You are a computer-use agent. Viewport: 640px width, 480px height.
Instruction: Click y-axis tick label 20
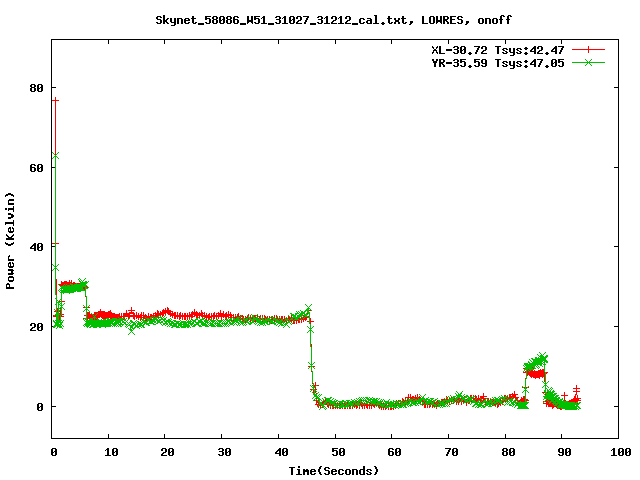coord(36,327)
